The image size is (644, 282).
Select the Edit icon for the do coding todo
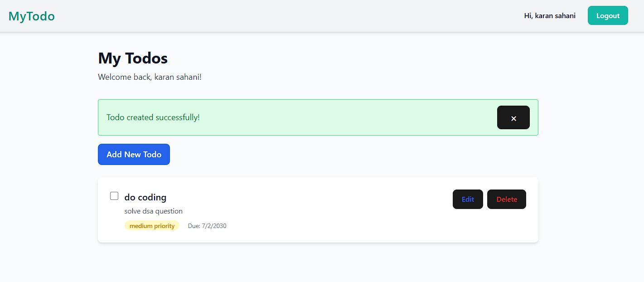(x=468, y=199)
